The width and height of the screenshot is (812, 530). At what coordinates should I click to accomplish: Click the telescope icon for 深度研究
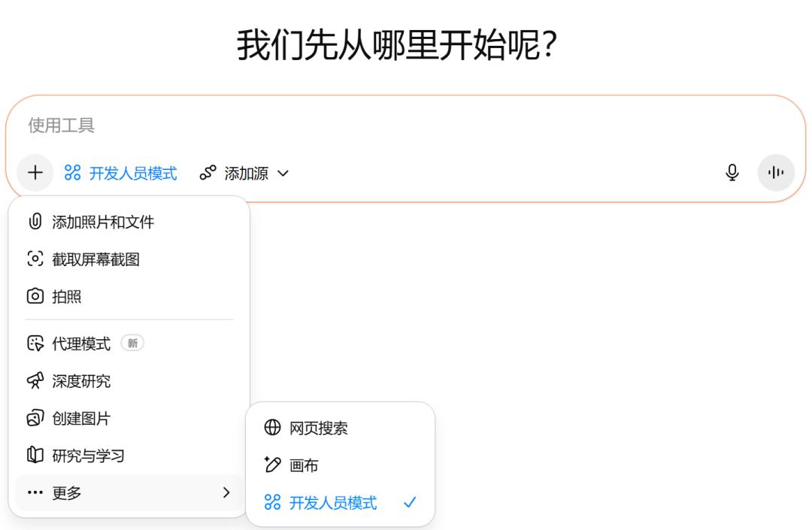35,381
